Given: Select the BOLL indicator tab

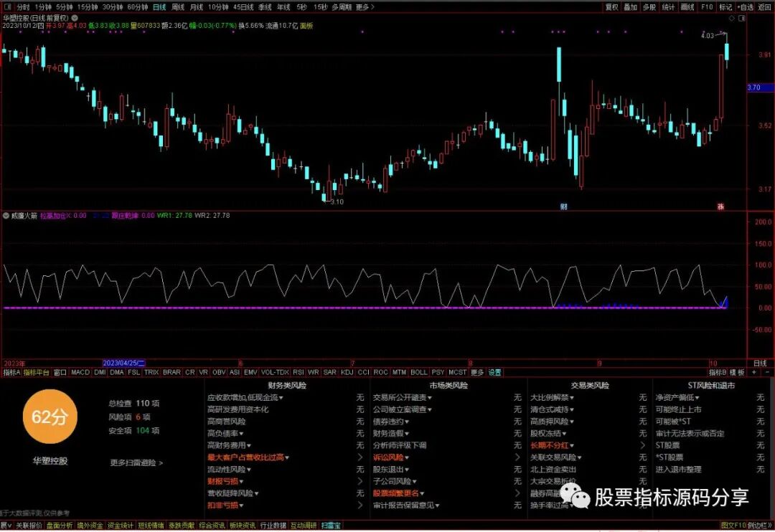Looking at the screenshot, I should tap(418, 372).
